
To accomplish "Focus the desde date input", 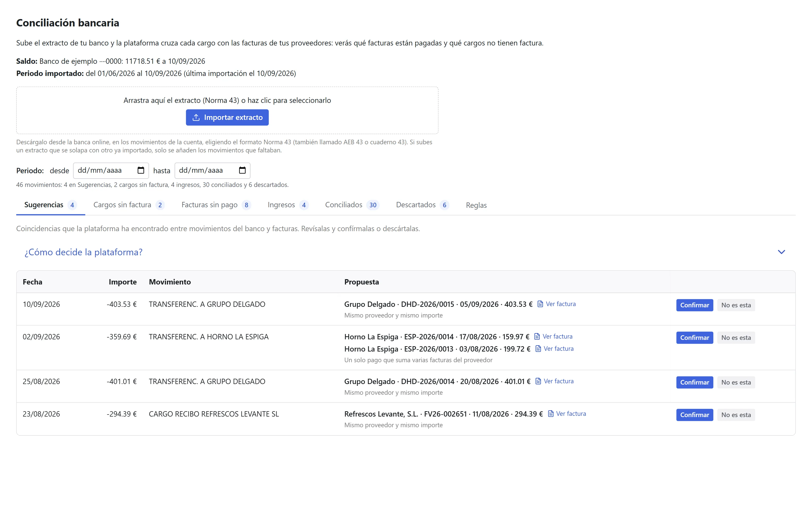I will (111, 170).
